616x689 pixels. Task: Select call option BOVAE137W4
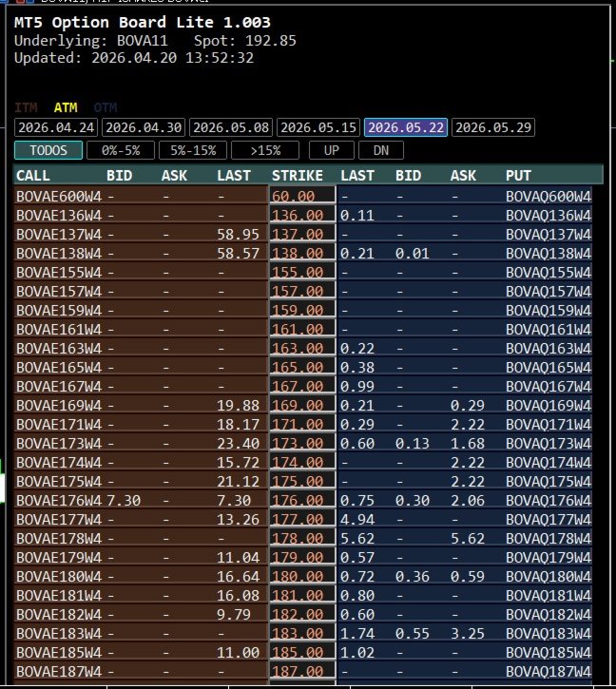[x=59, y=234]
